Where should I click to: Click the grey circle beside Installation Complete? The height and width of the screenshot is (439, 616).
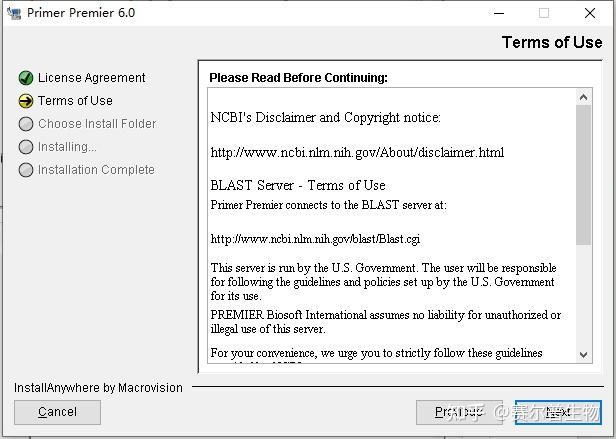click(x=26, y=170)
